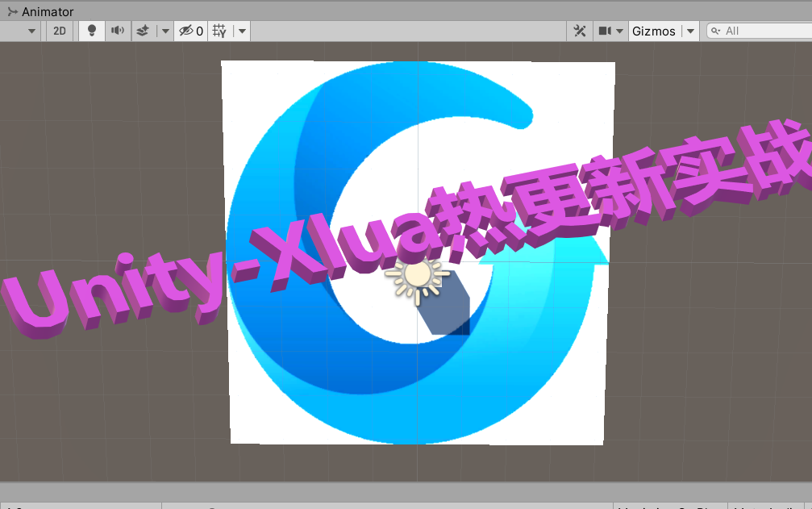This screenshot has width=812, height=509.
Task: Click the grid axis dropdown arrow
Action: coord(241,31)
